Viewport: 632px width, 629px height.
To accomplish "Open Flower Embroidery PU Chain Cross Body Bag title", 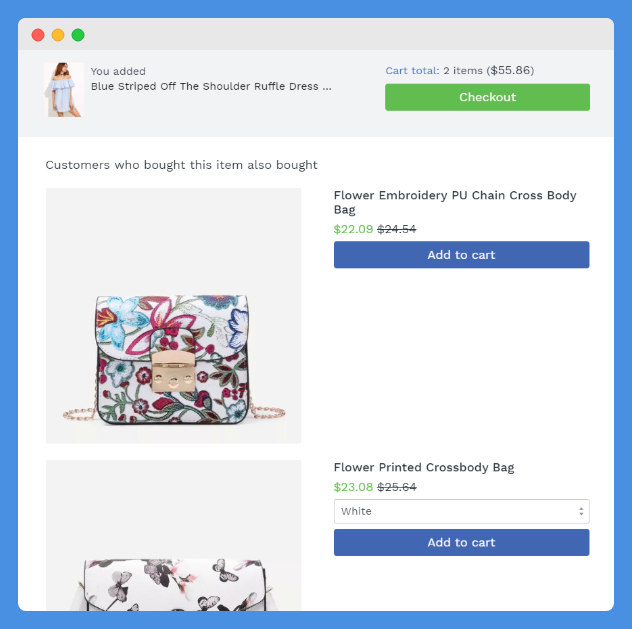I will [x=455, y=202].
